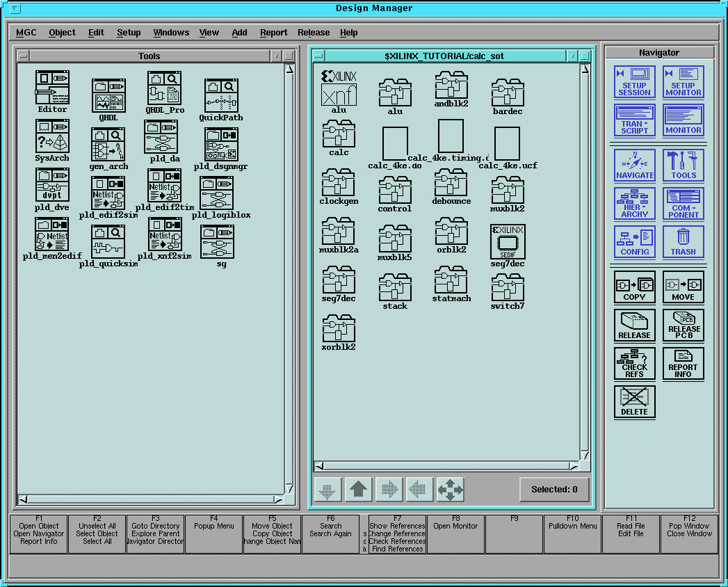Screen dimensions: 728x587
Task: Open the Report menu
Action: tap(273, 33)
